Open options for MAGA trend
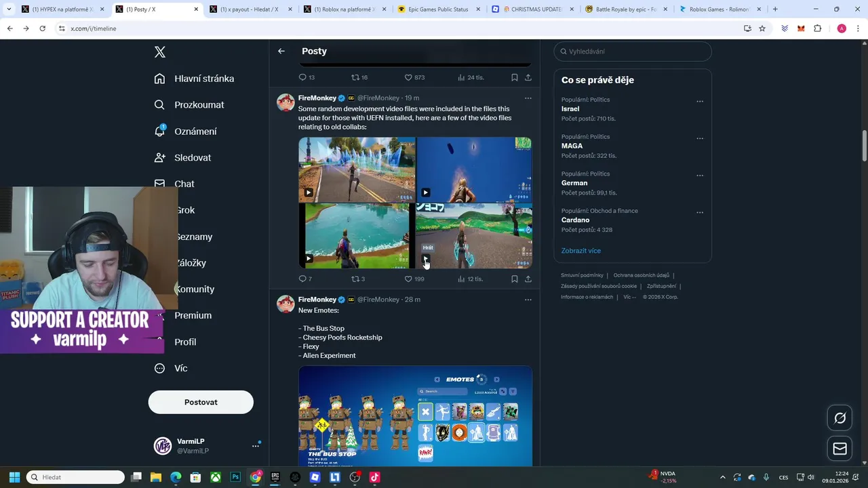The image size is (868, 488). (x=700, y=138)
